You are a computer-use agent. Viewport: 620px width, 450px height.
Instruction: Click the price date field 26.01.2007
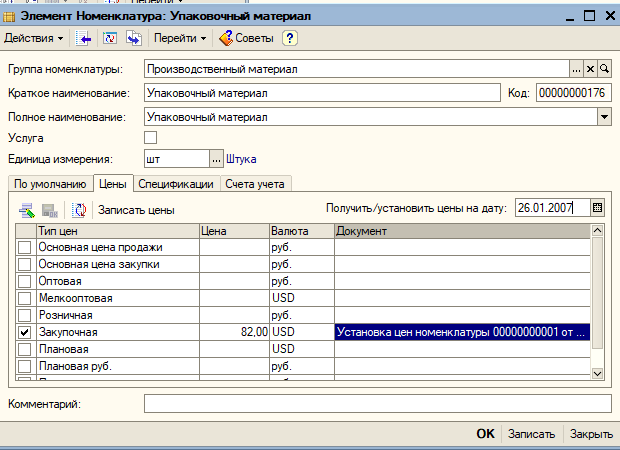point(553,208)
